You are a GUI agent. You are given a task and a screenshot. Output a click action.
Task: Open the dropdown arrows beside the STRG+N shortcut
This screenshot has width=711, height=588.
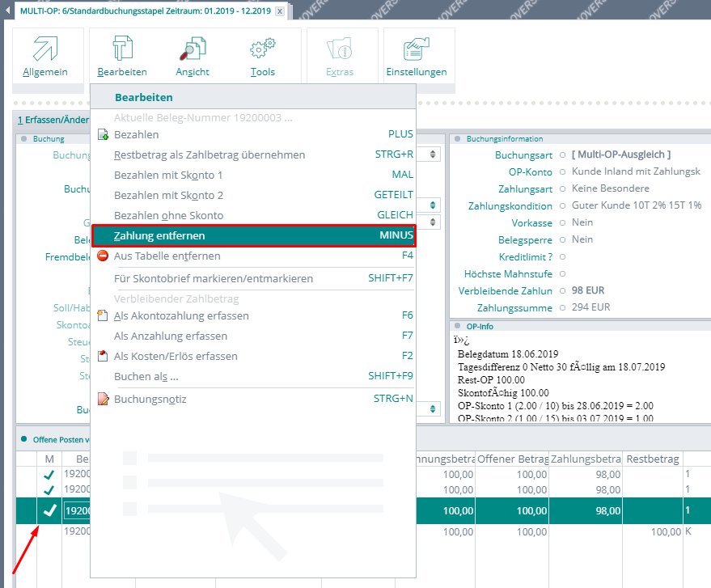pos(434,409)
